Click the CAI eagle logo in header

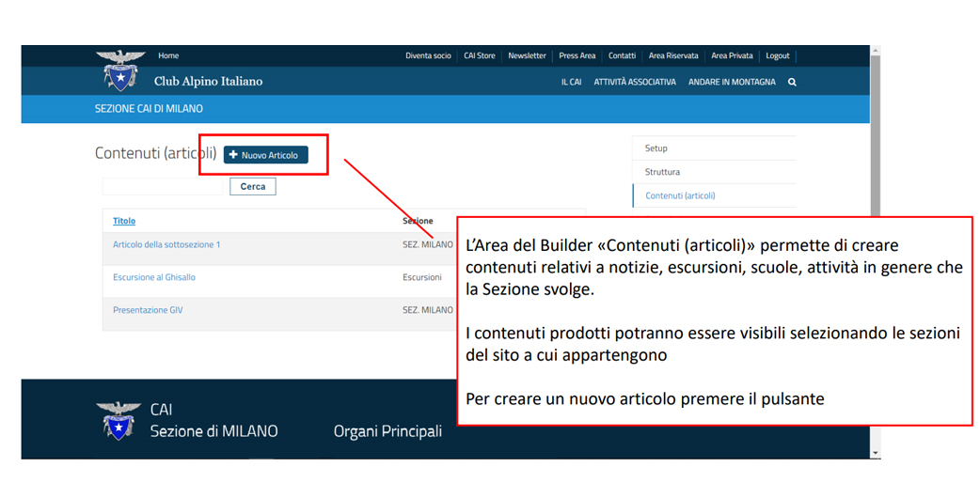click(120, 70)
